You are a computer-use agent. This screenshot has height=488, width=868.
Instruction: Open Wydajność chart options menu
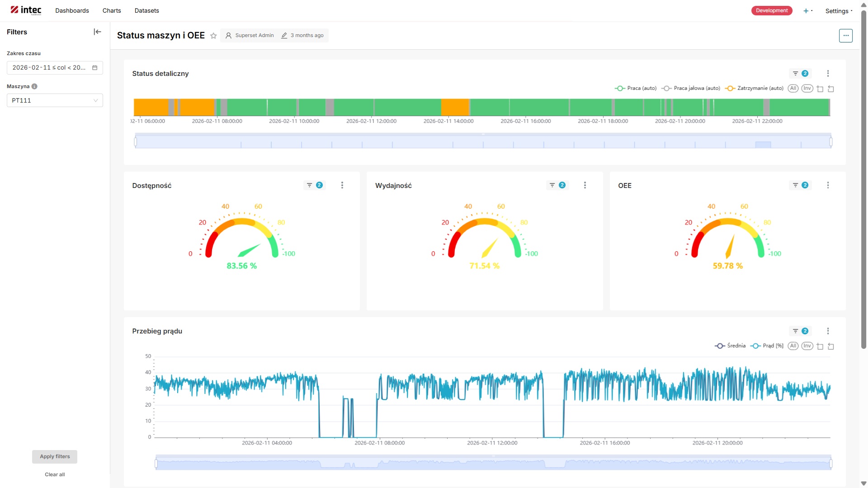pos(585,185)
